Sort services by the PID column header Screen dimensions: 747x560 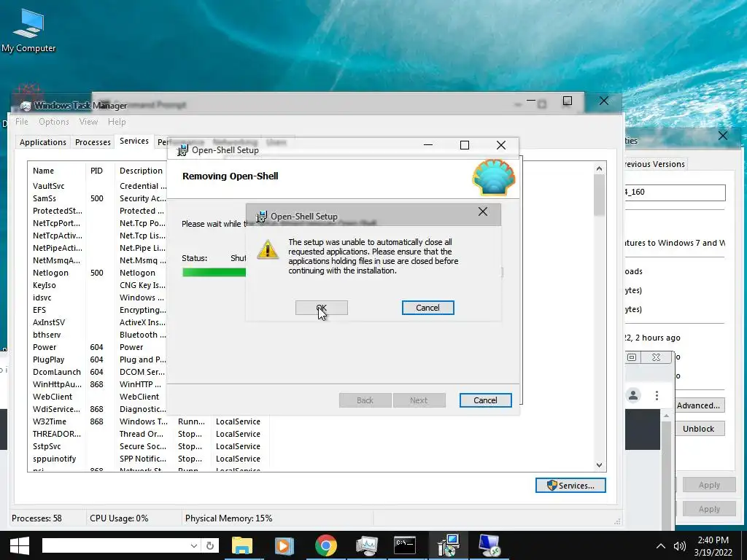click(x=101, y=171)
